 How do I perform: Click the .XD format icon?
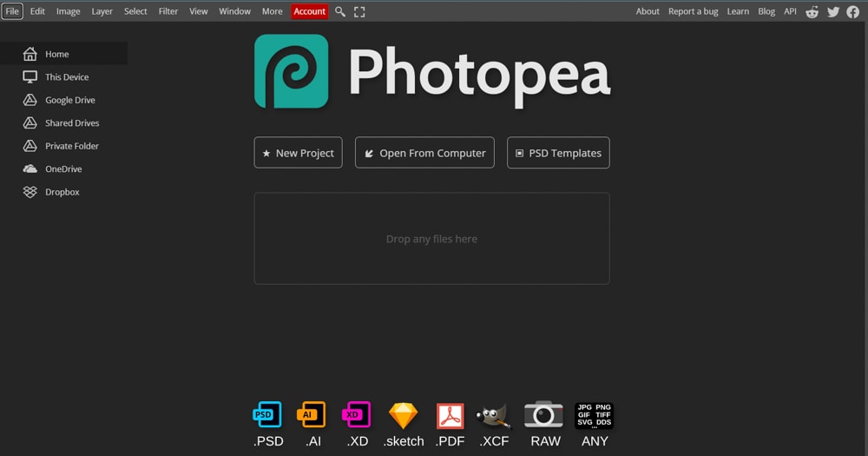(x=357, y=414)
